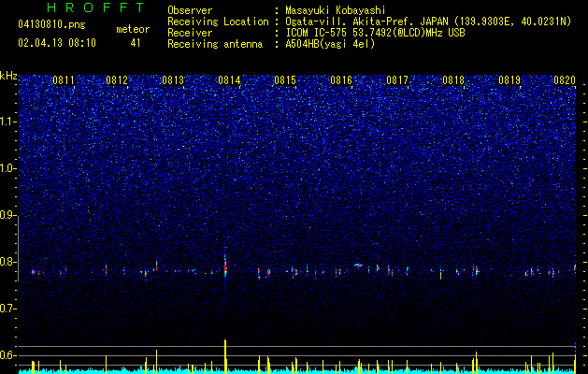Click the Receiving Location label

click(x=218, y=22)
